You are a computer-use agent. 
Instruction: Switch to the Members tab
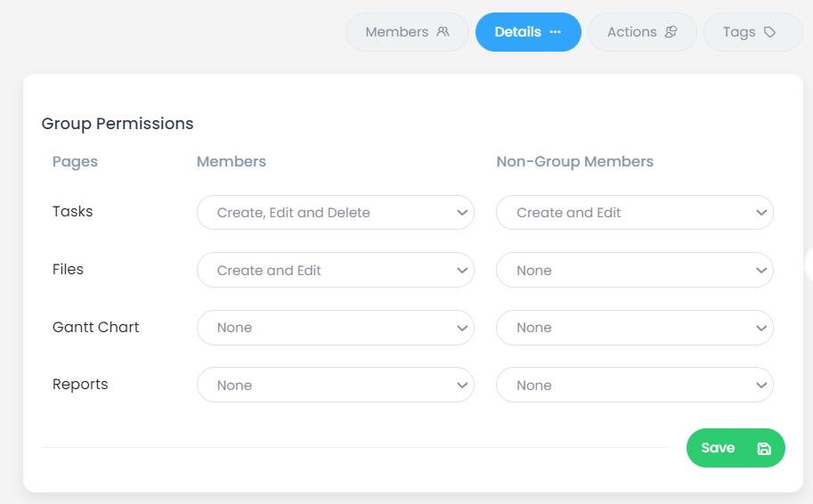pos(407,32)
